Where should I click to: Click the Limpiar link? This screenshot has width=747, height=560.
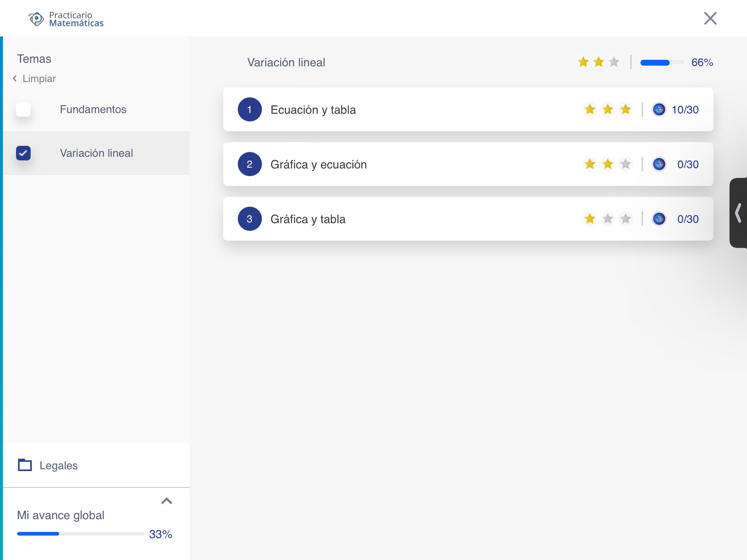pos(39,78)
